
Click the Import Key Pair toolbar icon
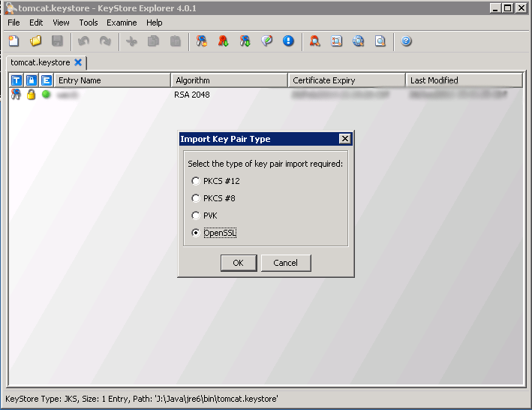tap(245, 41)
